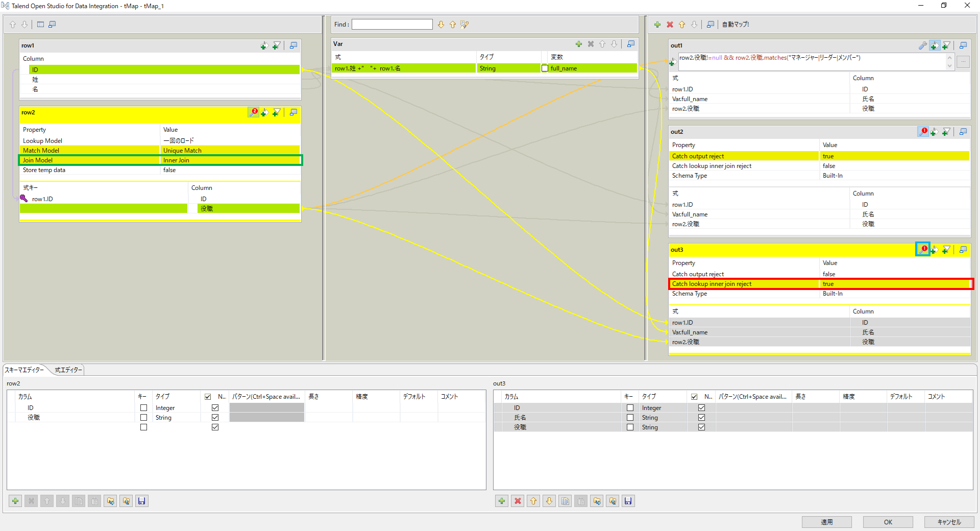Screen dimensions: 980x531
Task: Select the Var expression row1.姓 + row1.名 cell
Action: 404,68
